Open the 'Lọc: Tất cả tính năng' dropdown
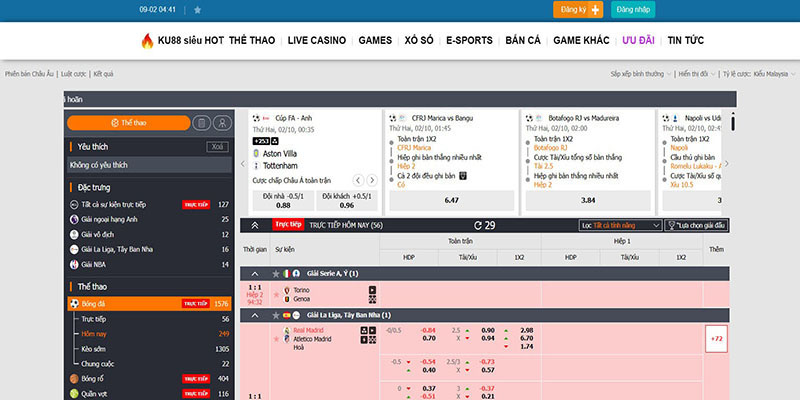The image size is (800, 400). 620,226
